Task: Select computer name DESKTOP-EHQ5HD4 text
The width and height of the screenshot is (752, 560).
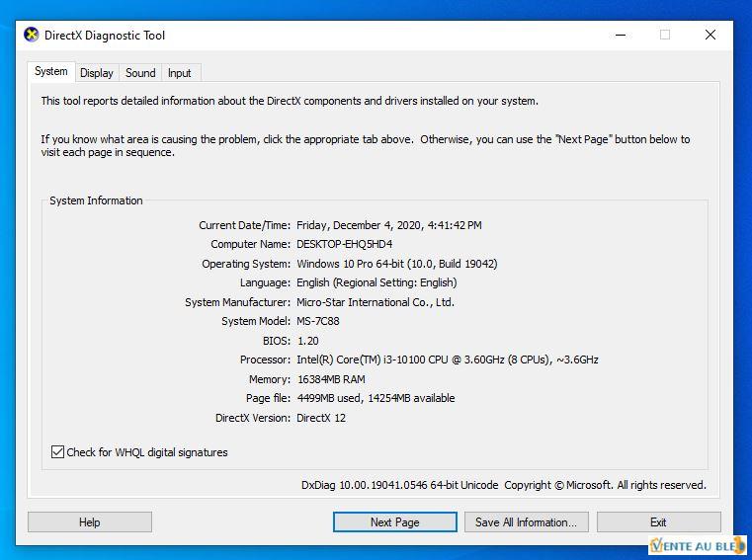Action: click(x=344, y=244)
